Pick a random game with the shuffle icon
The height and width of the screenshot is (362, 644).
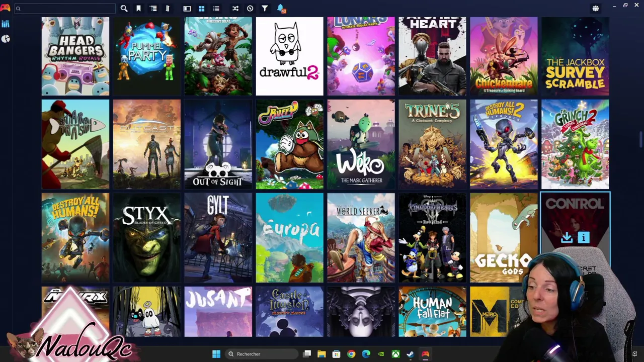(x=235, y=9)
